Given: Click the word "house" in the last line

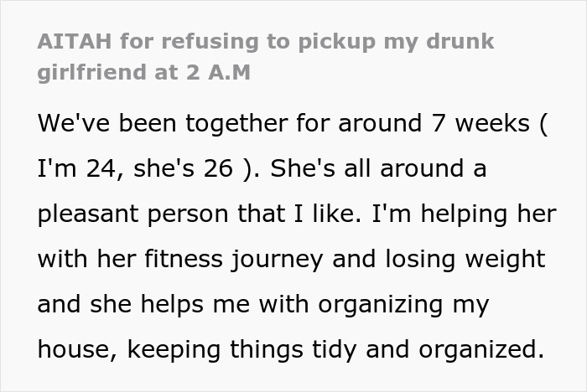Looking at the screenshot, I should pyautogui.click(x=75, y=348).
